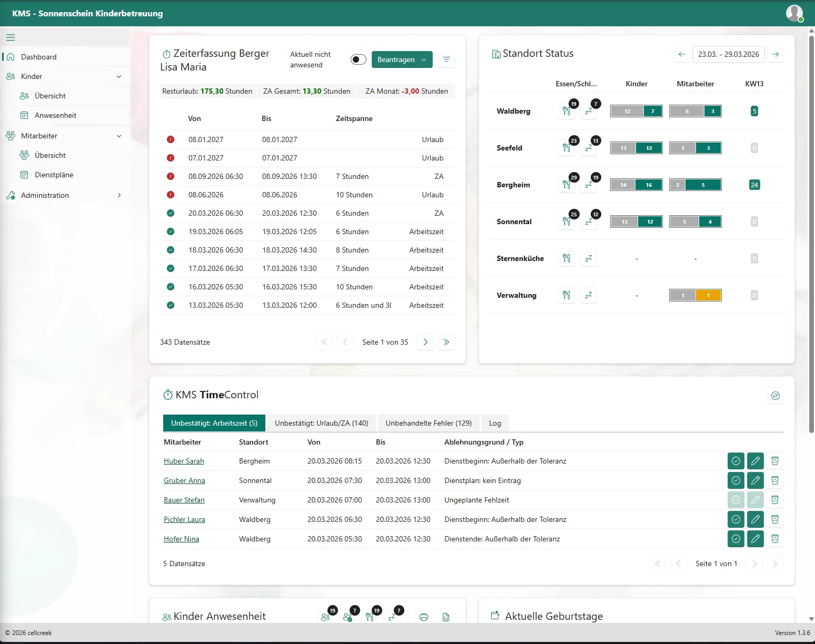Print the Kinder Anwesenheit list
This screenshot has height=644, width=815.
[x=423, y=616]
